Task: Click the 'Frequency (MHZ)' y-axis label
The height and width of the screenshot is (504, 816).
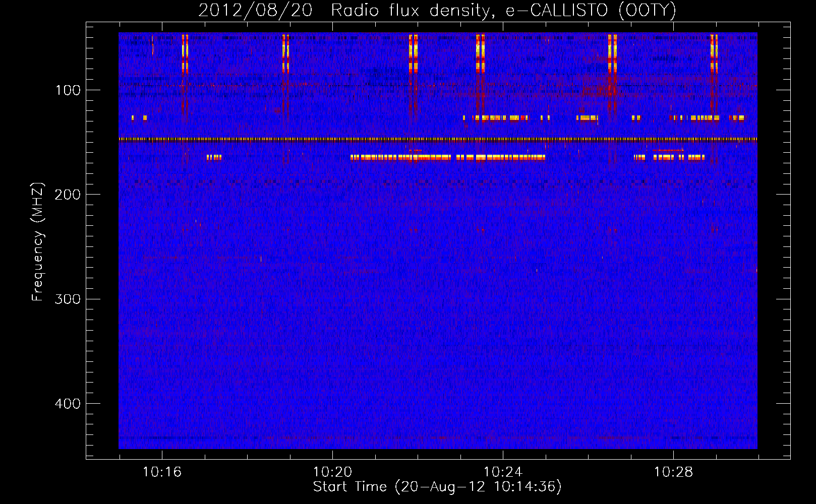Action: (x=38, y=242)
